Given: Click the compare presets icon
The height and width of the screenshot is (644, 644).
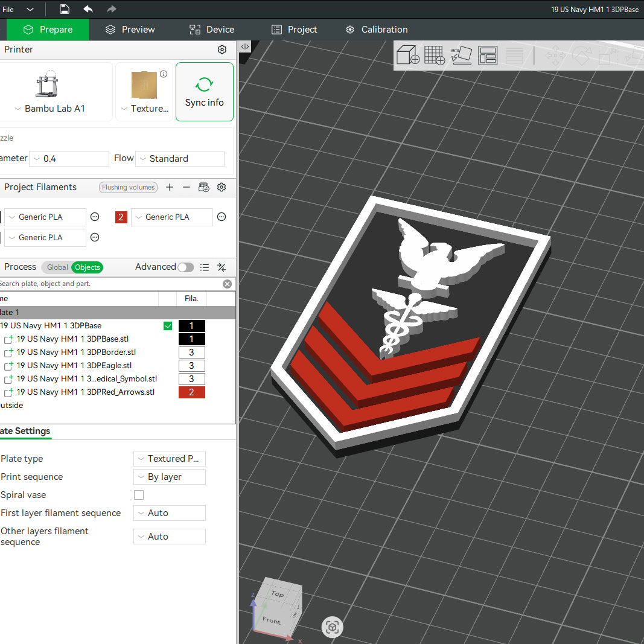Looking at the screenshot, I should [222, 267].
